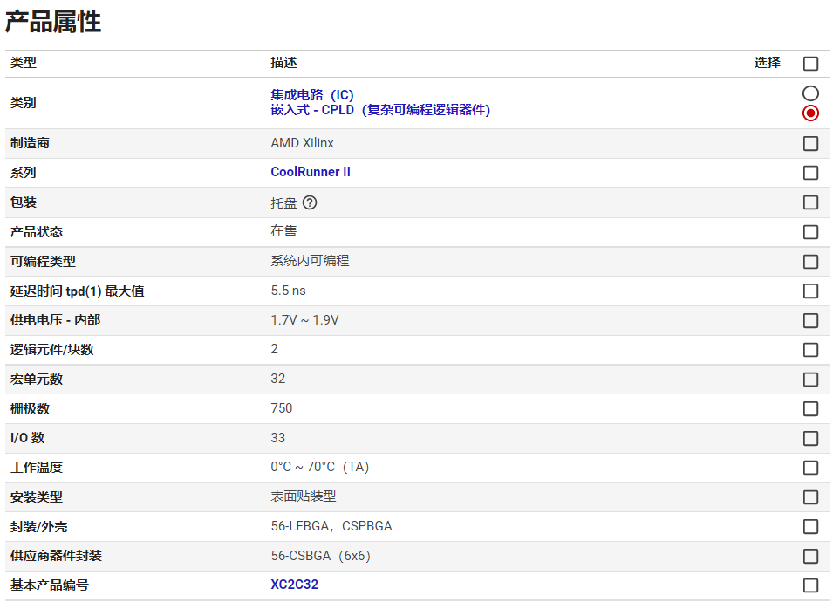The height and width of the screenshot is (616, 840).
Task: Enable the 栅极数 750 checkbox
Action: (x=810, y=409)
